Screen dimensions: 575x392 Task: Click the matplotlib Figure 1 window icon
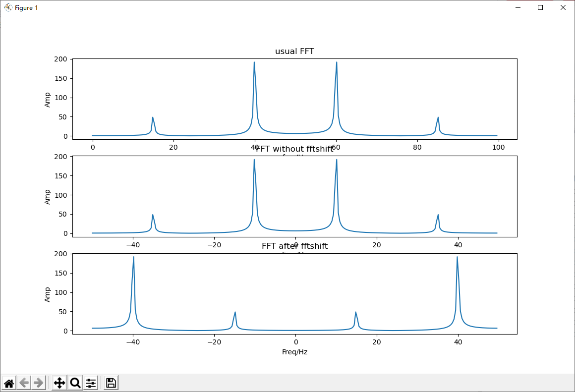[x=8, y=7]
